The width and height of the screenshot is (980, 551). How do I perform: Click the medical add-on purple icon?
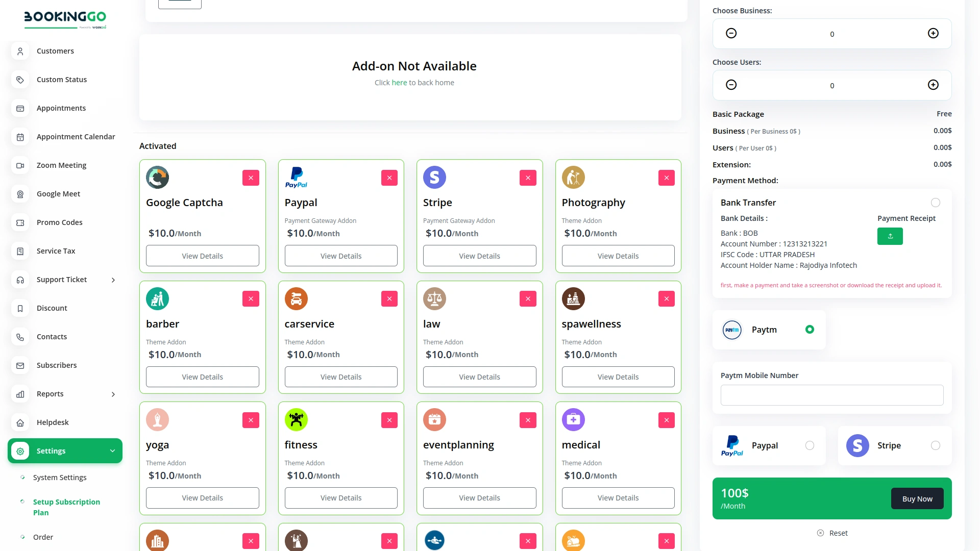[x=573, y=420]
